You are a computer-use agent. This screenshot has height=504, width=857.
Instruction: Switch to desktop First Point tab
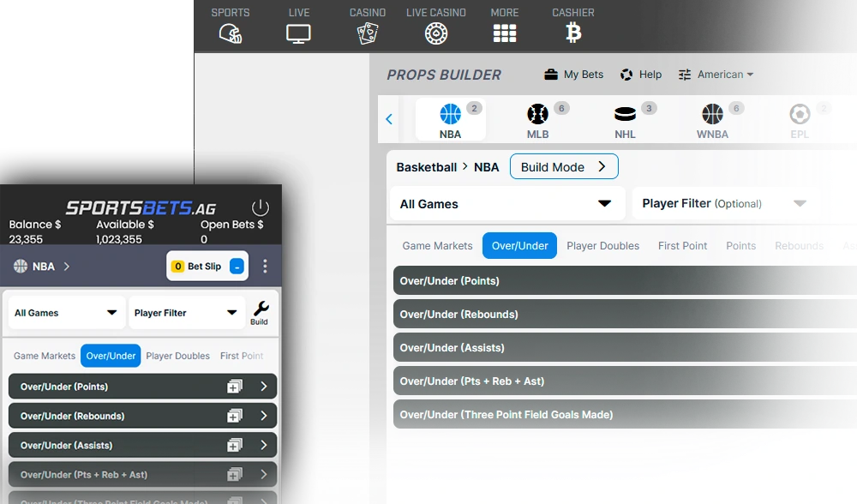[x=683, y=246]
